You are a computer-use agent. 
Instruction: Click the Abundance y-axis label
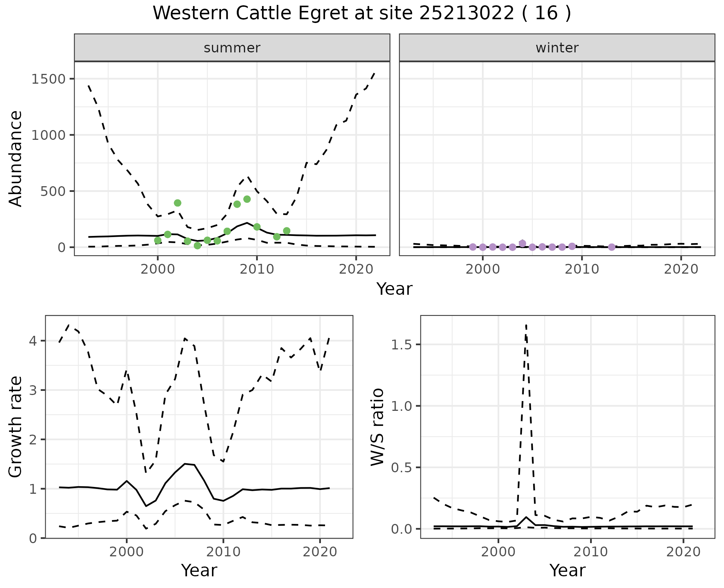point(15,158)
